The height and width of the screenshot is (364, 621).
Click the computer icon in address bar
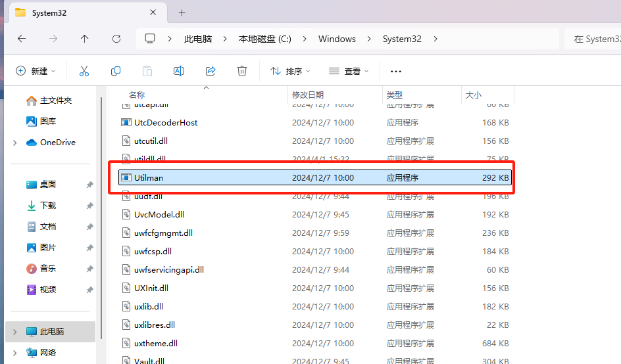[150, 39]
